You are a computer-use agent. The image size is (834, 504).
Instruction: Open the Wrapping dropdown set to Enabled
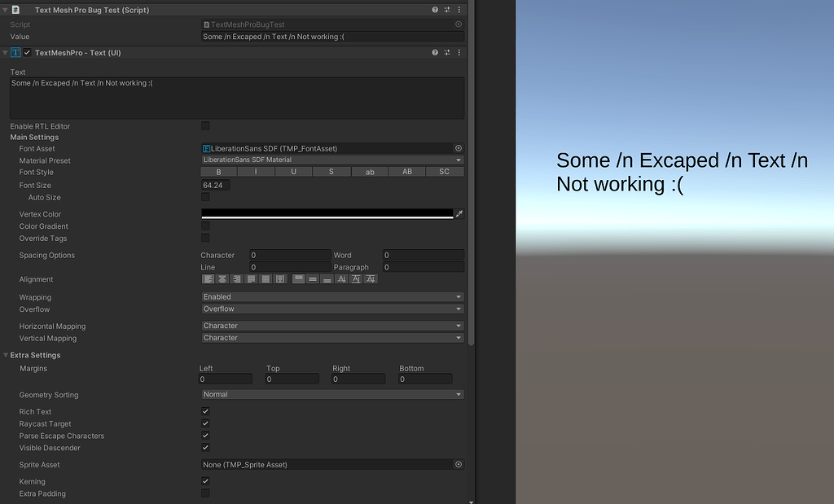331,296
